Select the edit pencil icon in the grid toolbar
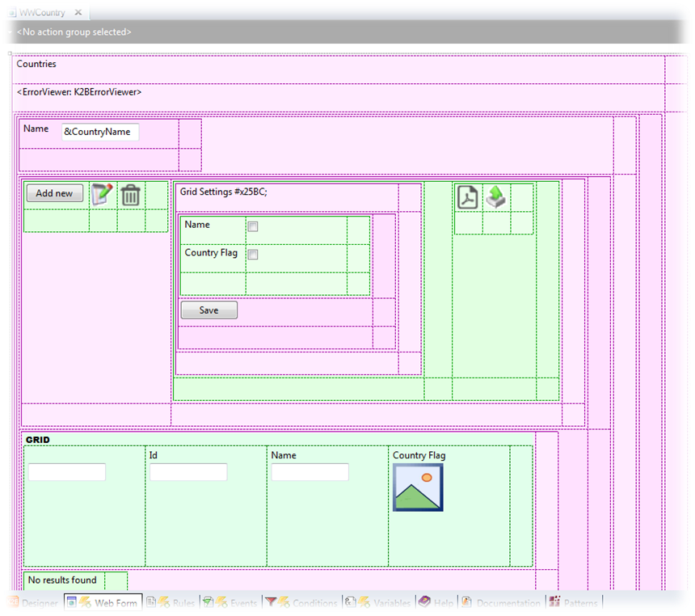 99,195
